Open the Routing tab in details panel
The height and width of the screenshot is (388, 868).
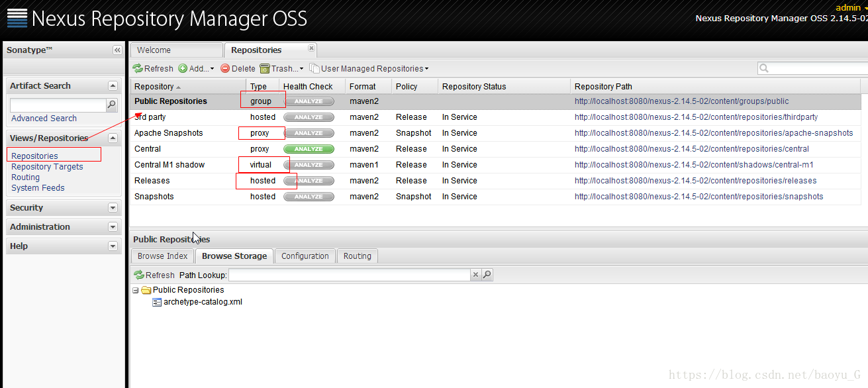tap(358, 256)
